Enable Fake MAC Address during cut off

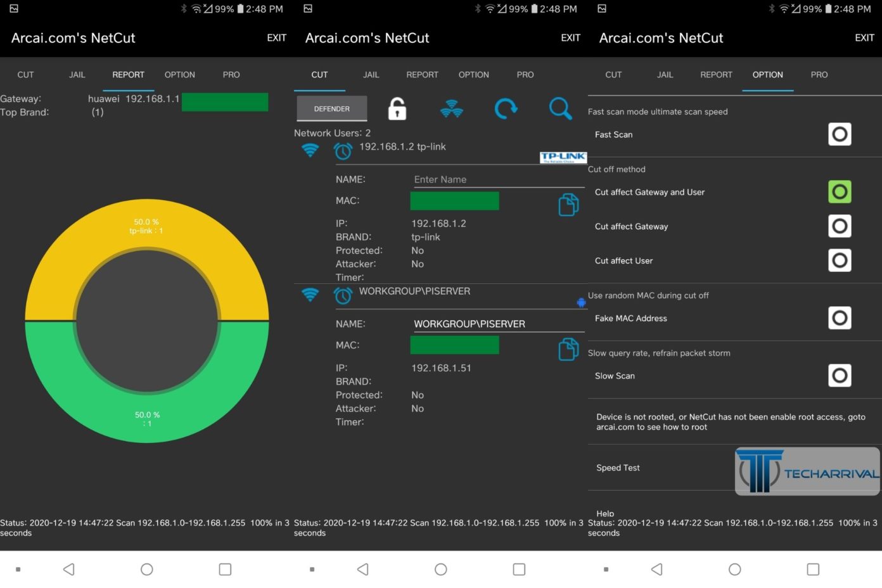839,317
